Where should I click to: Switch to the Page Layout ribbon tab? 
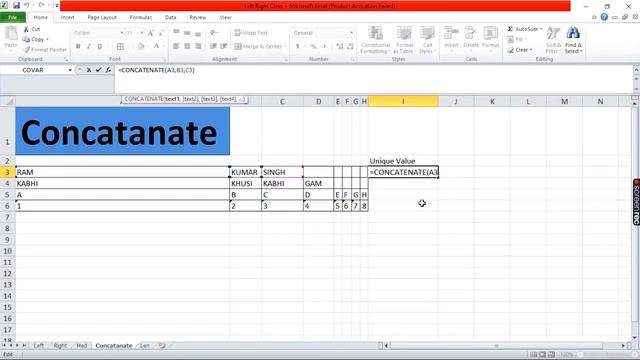pyautogui.click(x=102, y=18)
